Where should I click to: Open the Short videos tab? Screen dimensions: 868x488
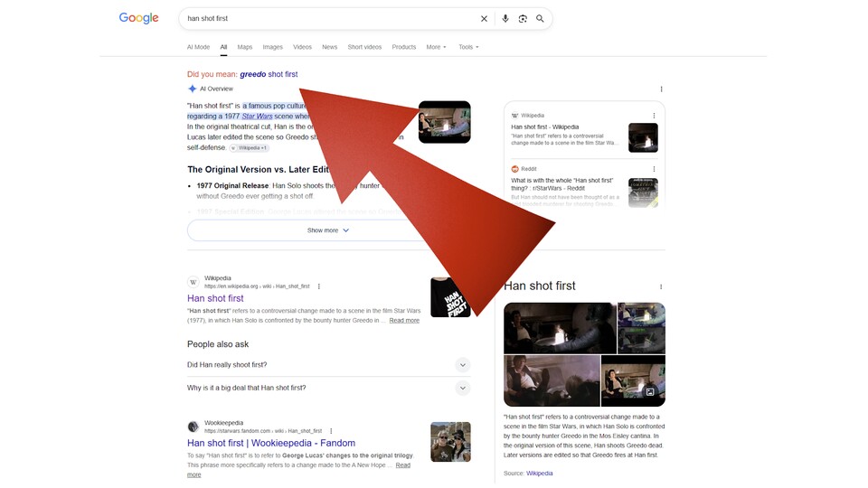point(364,47)
